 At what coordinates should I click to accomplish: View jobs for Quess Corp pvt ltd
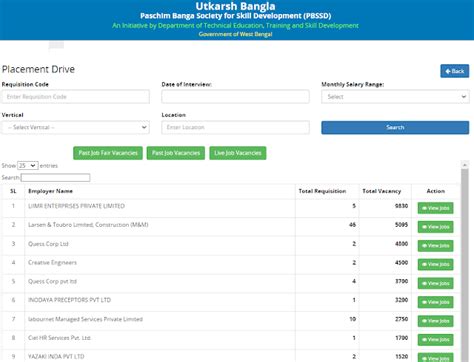(435, 283)
